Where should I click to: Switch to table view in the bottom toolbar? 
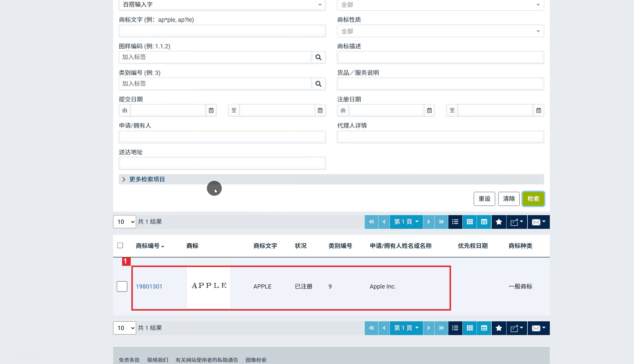(484, 328)
